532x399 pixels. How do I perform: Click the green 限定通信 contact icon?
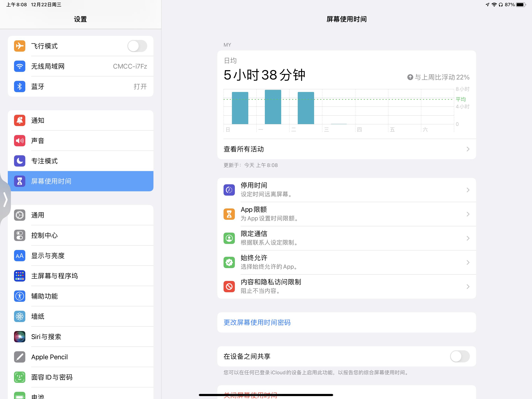pos(229,238)
